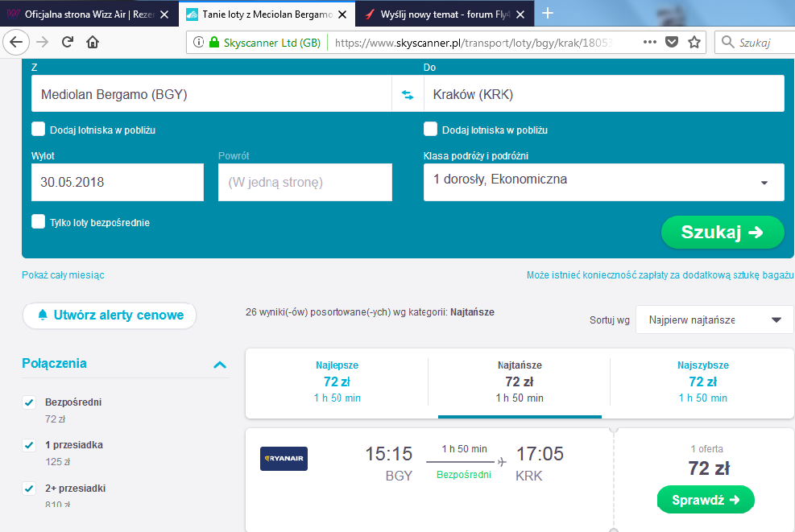Image resolution: width=795 pixels, height=532 pixels.
Task: Click Utwórz alerty cenowe button
Action: (x=110, y=315)
